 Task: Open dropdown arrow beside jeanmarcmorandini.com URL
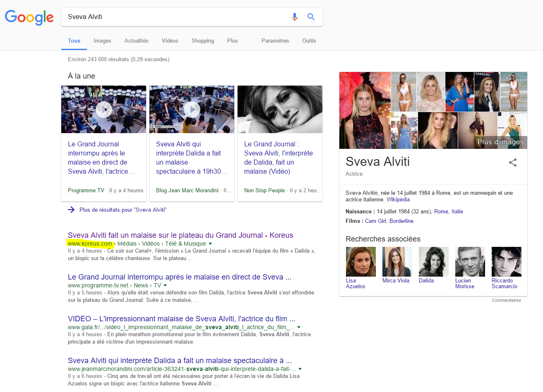[x=300, y=369]
